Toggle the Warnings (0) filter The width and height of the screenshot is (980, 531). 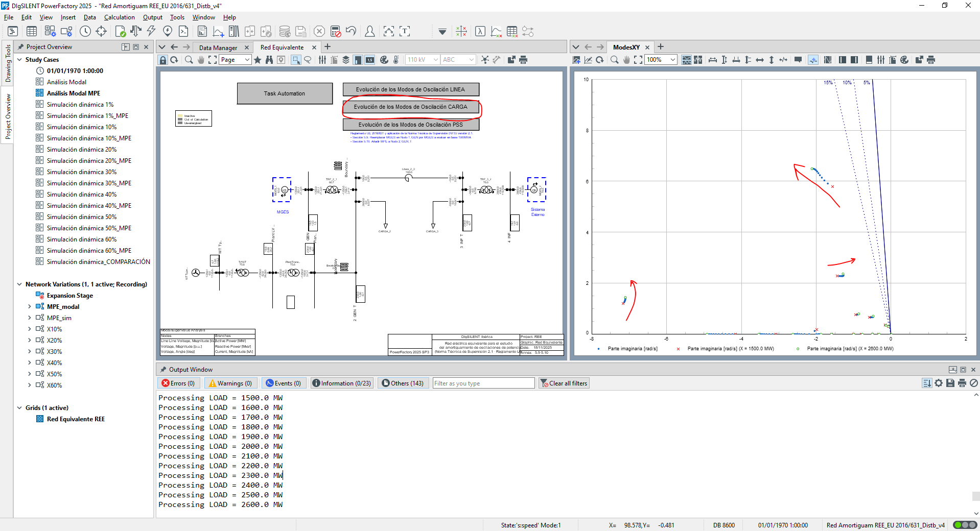pos(230,383)
